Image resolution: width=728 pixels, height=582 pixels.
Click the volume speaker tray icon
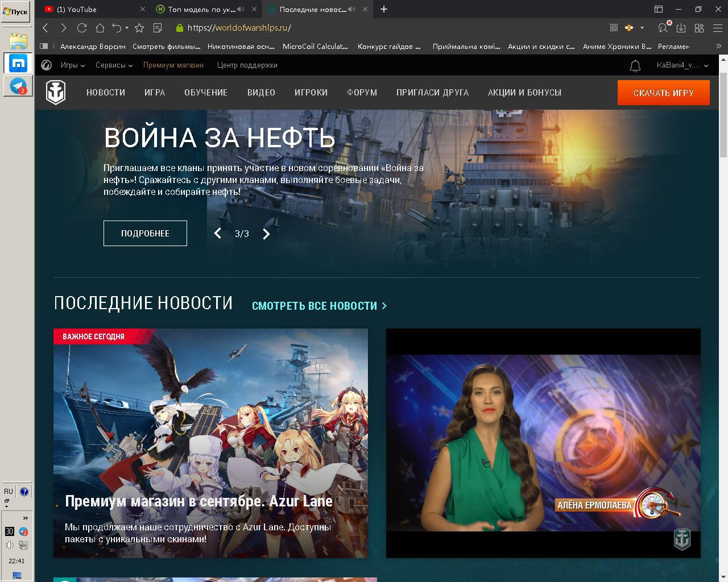[x=10, y=546]
